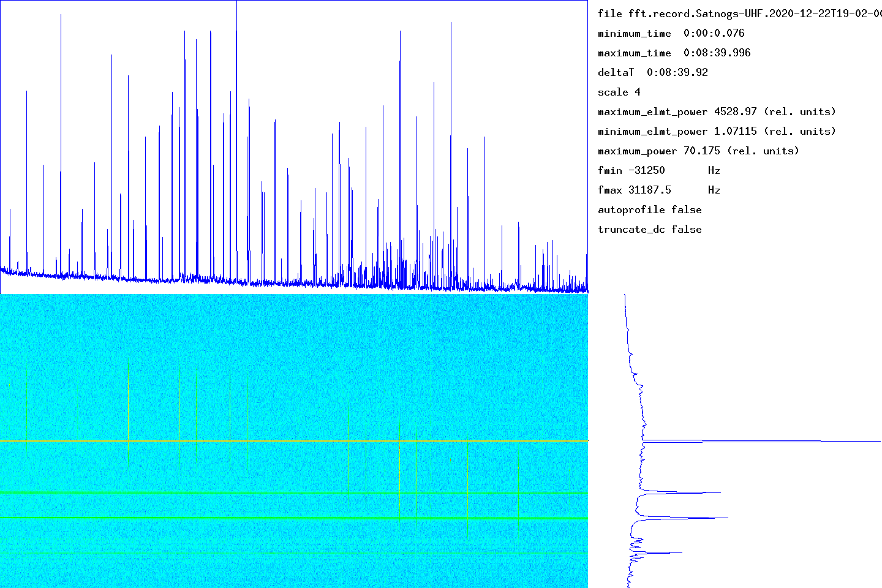This screenshot has height=588, width=882.
Task: Select the minimum_elmt_power 1.07115 line
Action: pos(717,131)
